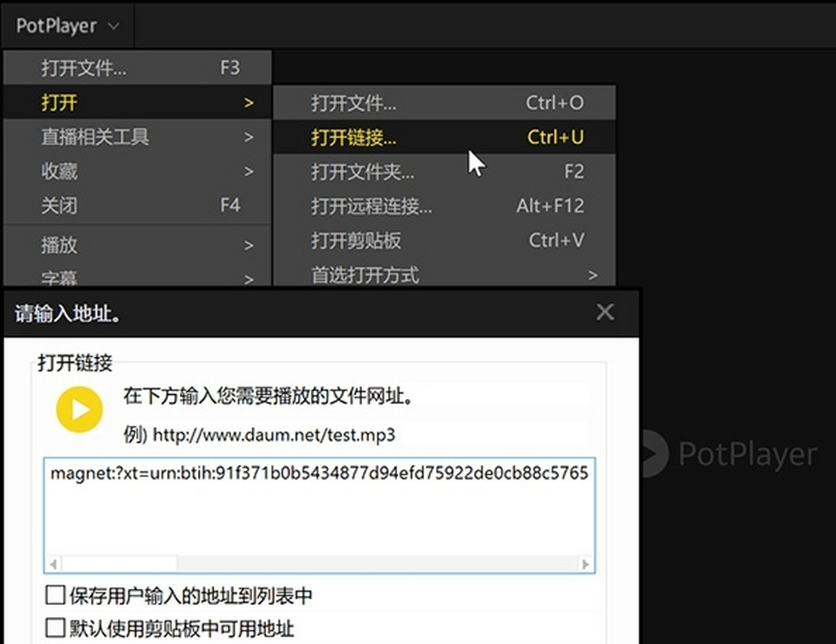The height and width of the screenshot is (644, 836).
Task: Expand the 打开 submenu entry
Action: [137, 102]
